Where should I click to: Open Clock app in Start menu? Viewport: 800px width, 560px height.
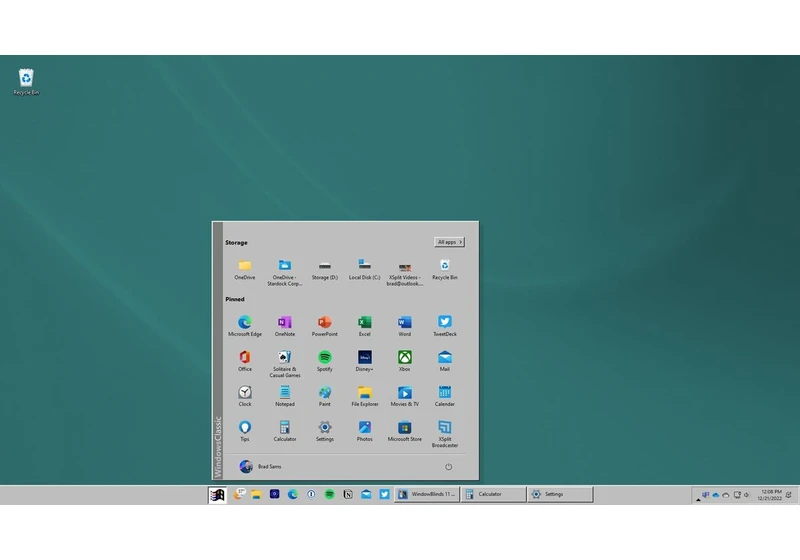tap(245, 396)
